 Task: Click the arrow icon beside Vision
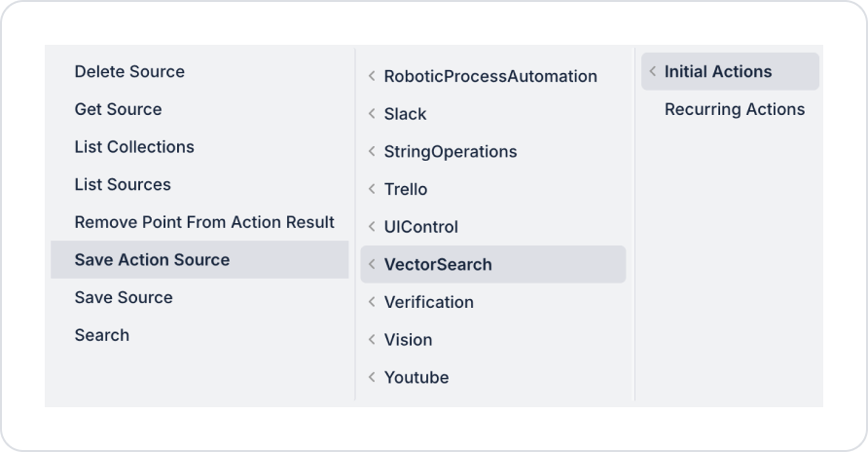coord(372,340)
